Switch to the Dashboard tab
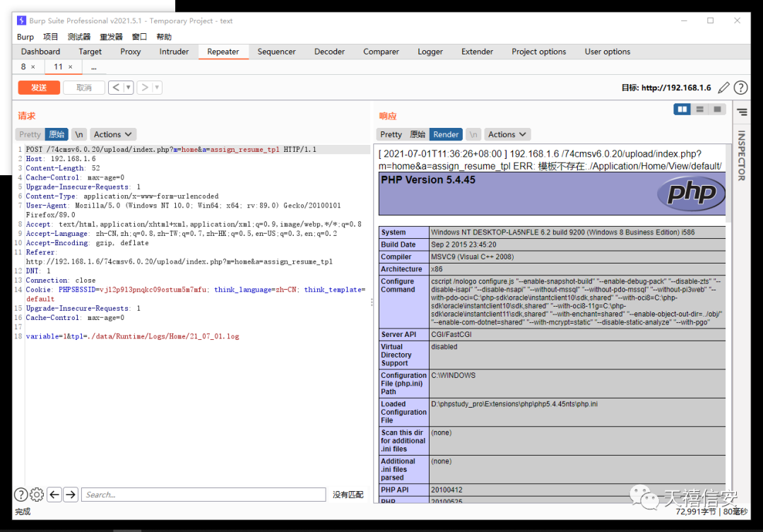Screen dimensions: 763x532 [40, 52]
